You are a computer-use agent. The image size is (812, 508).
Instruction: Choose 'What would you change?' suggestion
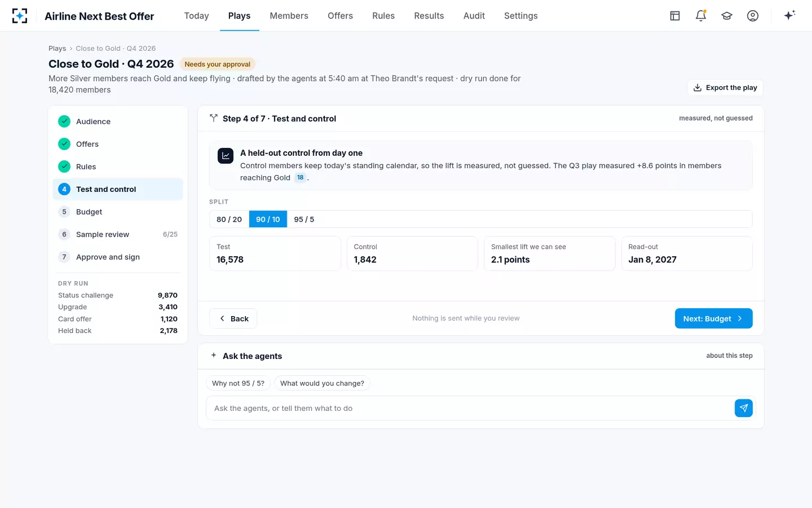coord(322,383)
